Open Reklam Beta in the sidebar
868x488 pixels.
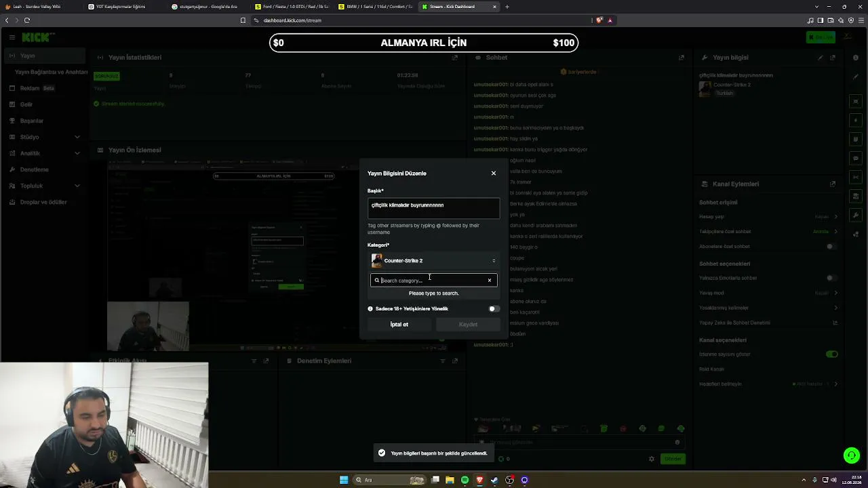(x=43, y=88)
